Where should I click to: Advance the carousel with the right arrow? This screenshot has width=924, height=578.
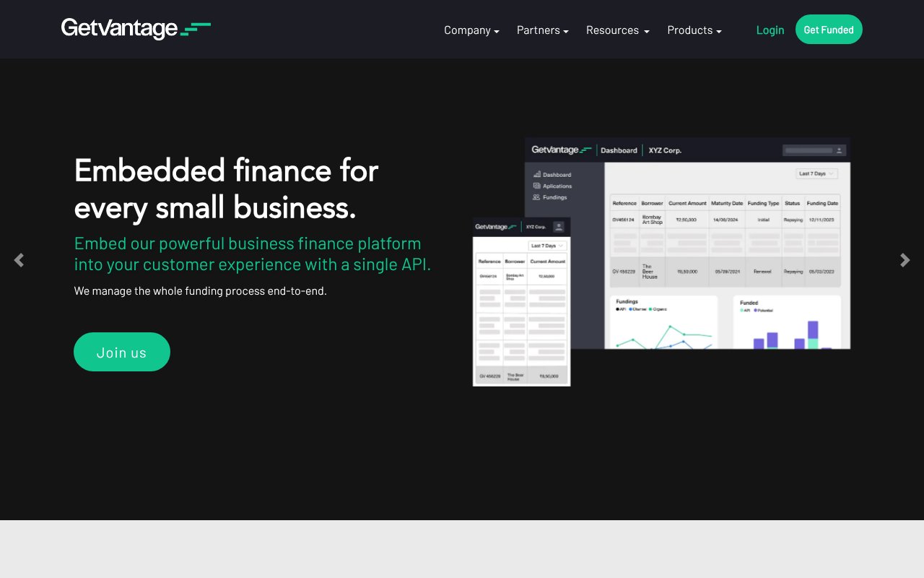[x=905, y=260]
